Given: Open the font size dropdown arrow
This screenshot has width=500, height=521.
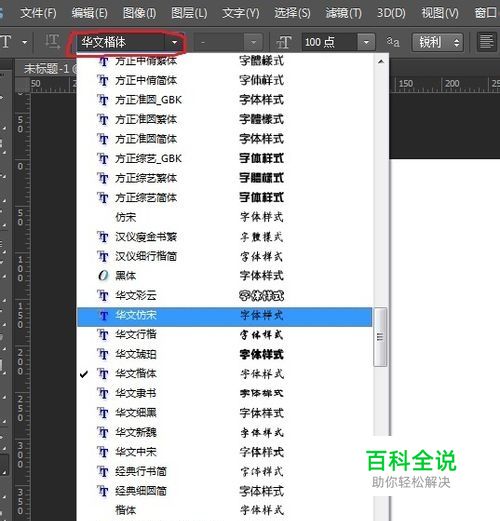Looking at the screenshot, I should (x=366, y=42).
